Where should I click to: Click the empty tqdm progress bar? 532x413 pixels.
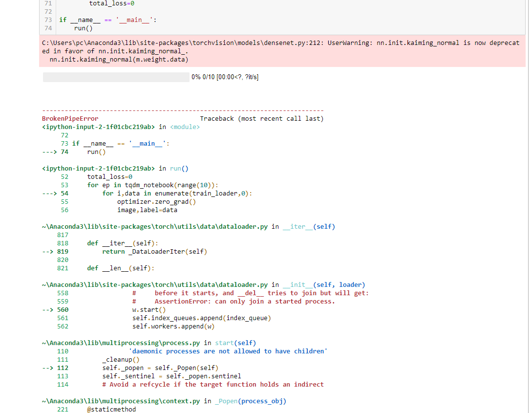(116, 77)
